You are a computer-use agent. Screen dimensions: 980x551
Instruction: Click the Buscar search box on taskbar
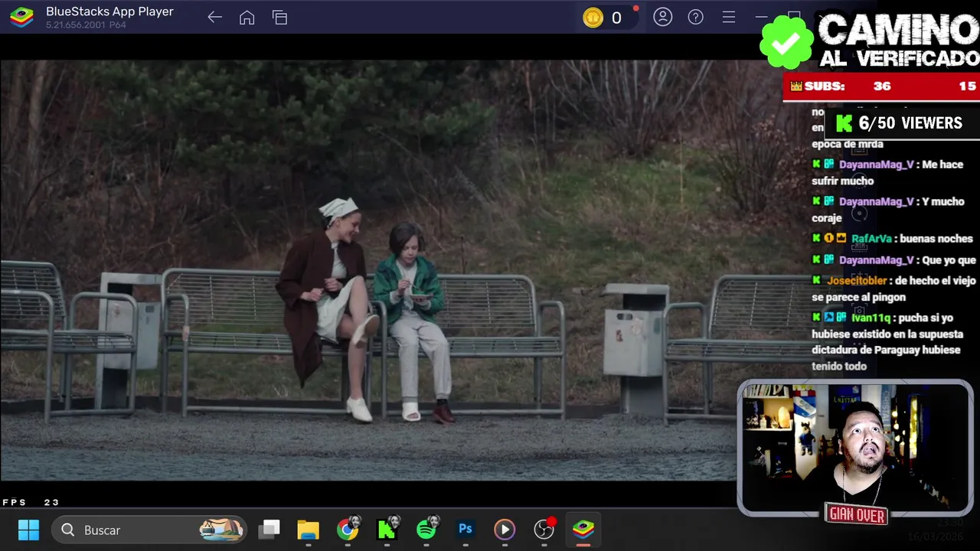click(149, 530)
